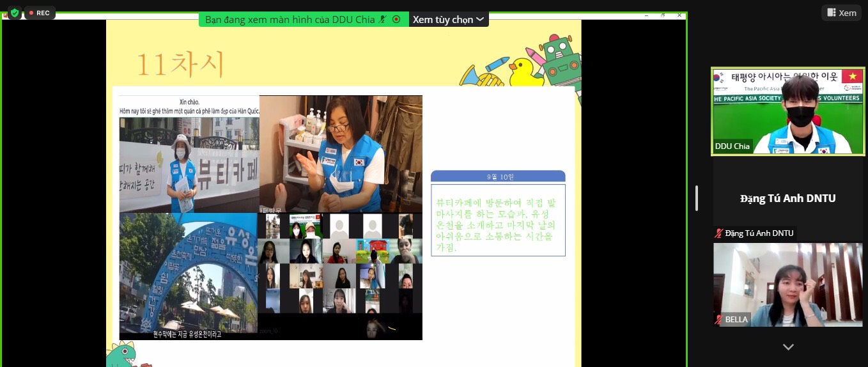Click muted mic icon beside BELLA name
The height and width of the screenshot is (367, 868).
pyautogui.click(x=719, y=320)
